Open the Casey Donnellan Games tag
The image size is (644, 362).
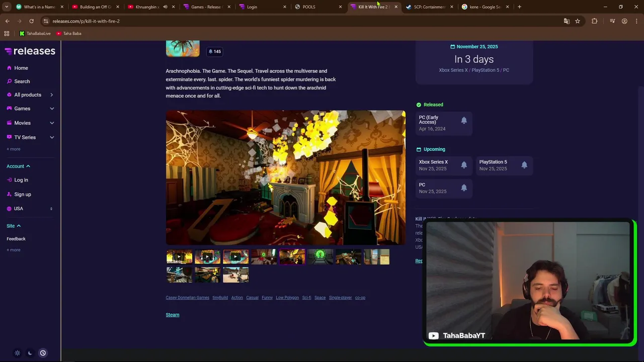point(187,298)
